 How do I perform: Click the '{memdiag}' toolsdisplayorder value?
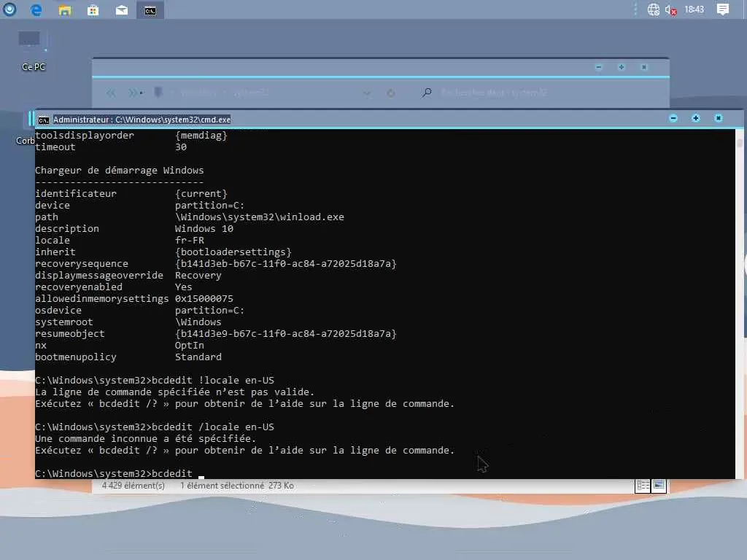[x=201, y=135]
